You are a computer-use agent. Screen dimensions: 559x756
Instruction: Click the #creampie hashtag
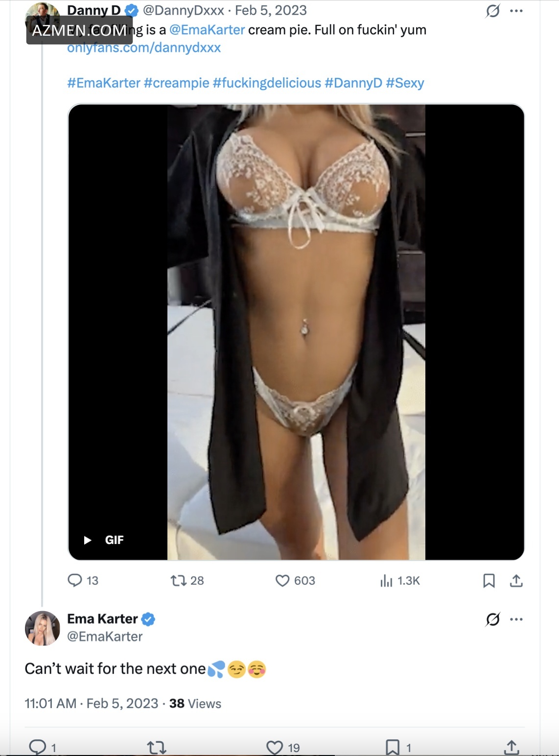(x=176, y=83)
